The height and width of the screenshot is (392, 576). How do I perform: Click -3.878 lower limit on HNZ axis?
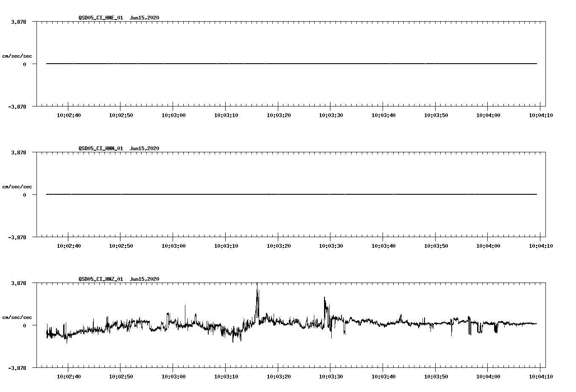pyautogui.click(x=17, y=368)
